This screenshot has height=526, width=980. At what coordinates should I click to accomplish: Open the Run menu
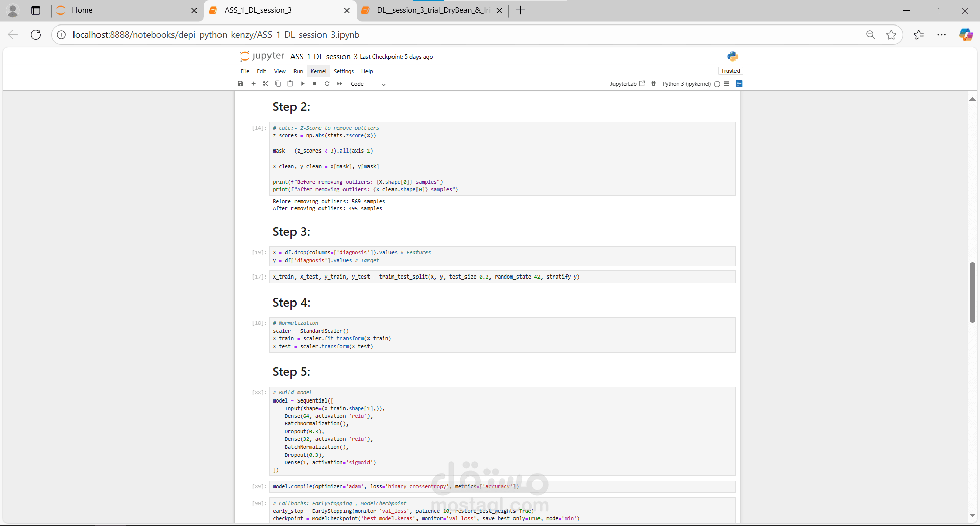pos(298,71)
